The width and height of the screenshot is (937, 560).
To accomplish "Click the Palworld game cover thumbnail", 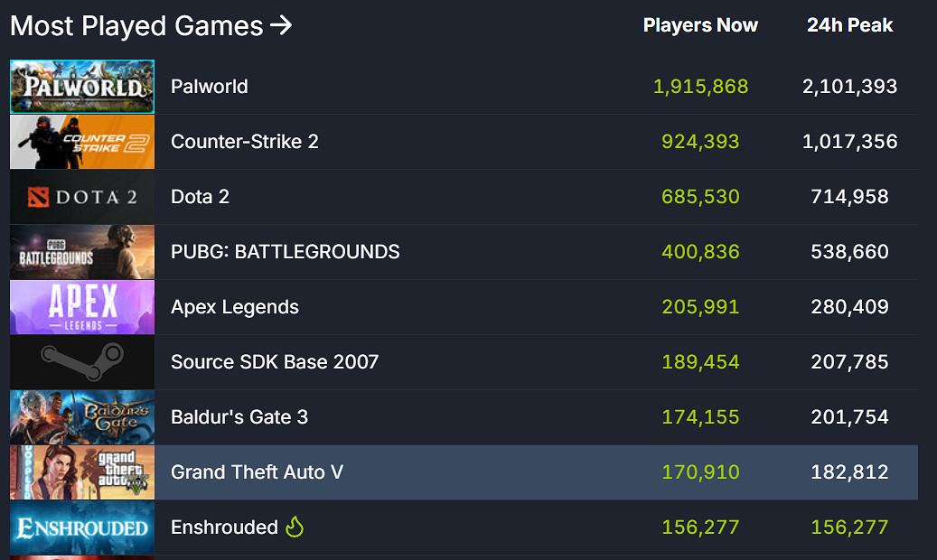I will [x=81, y=87].
